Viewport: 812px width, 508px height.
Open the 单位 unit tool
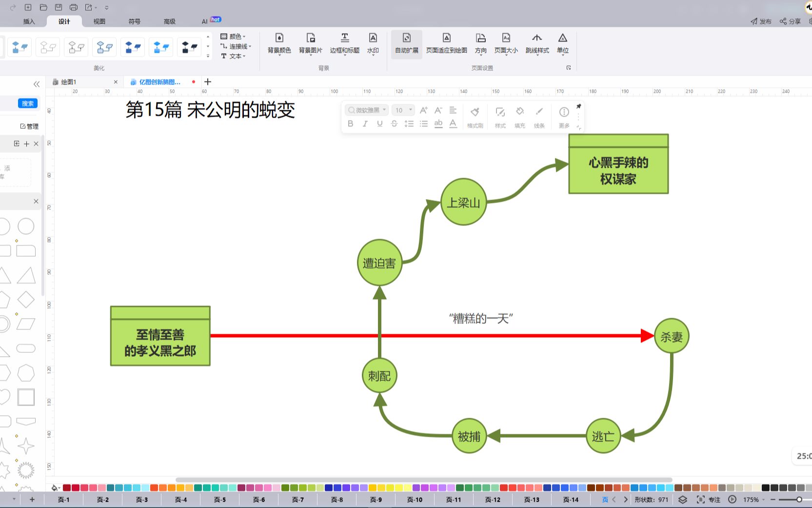click(x=563, y=44)
